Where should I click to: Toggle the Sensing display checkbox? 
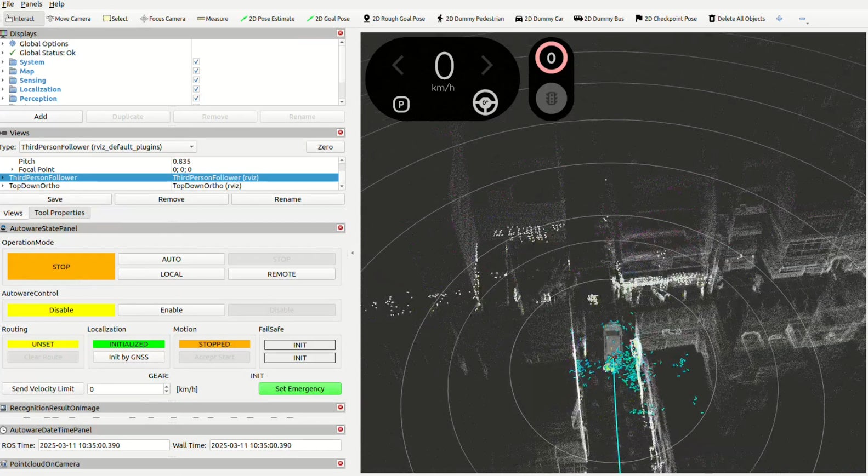(x=196, y=80)
